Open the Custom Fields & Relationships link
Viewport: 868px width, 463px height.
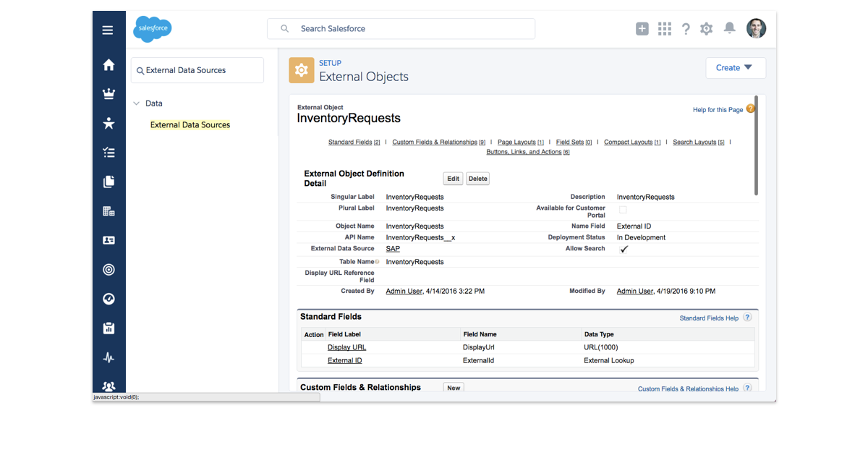(x=434, y=142)
